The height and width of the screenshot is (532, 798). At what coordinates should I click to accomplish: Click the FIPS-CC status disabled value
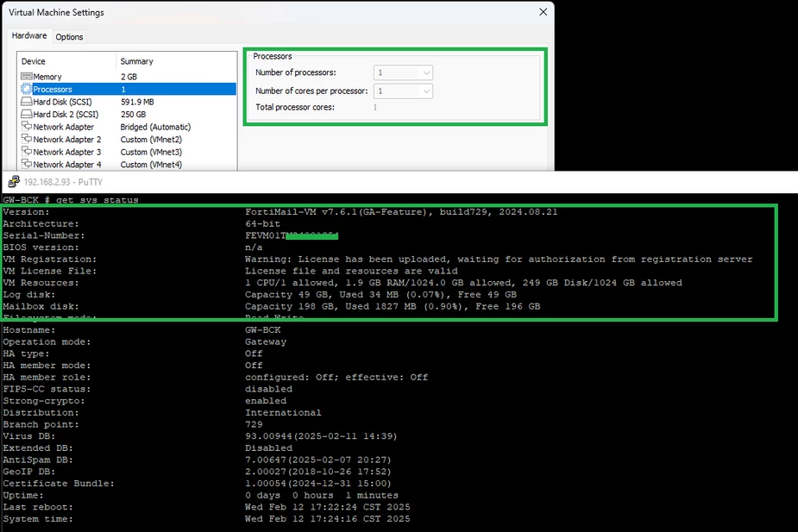point(268,389)
